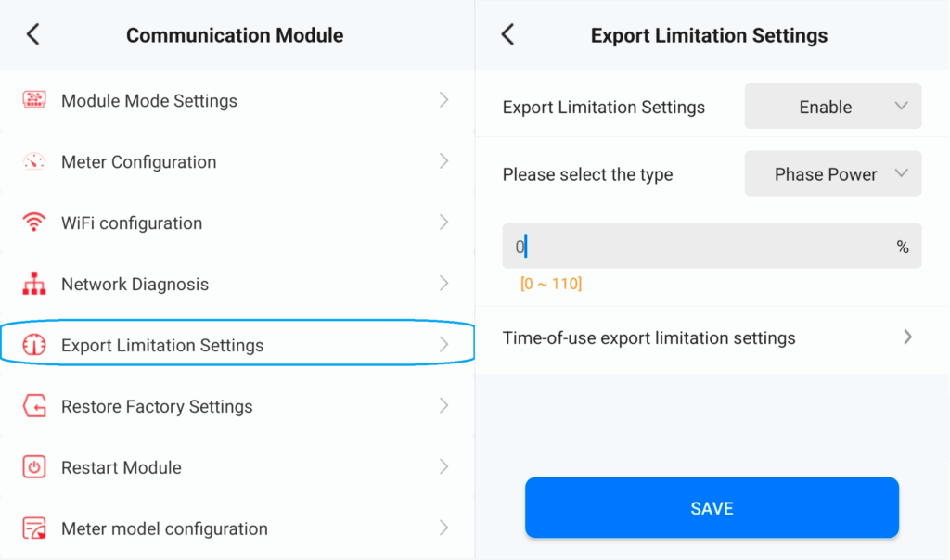Go back from Export Limitation Settings screen
Viewport: 950px width, 560px height.
coord(507,35)
